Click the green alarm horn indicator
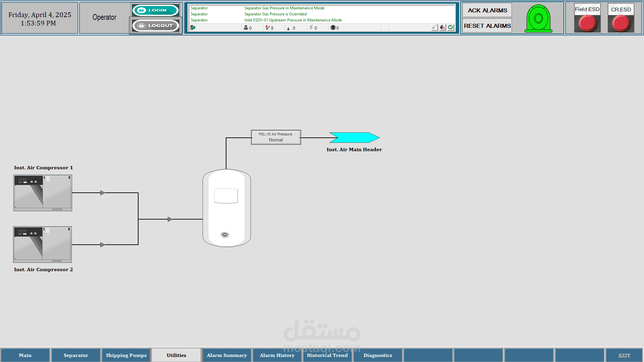The image size is (644, 362). (538, 19)
